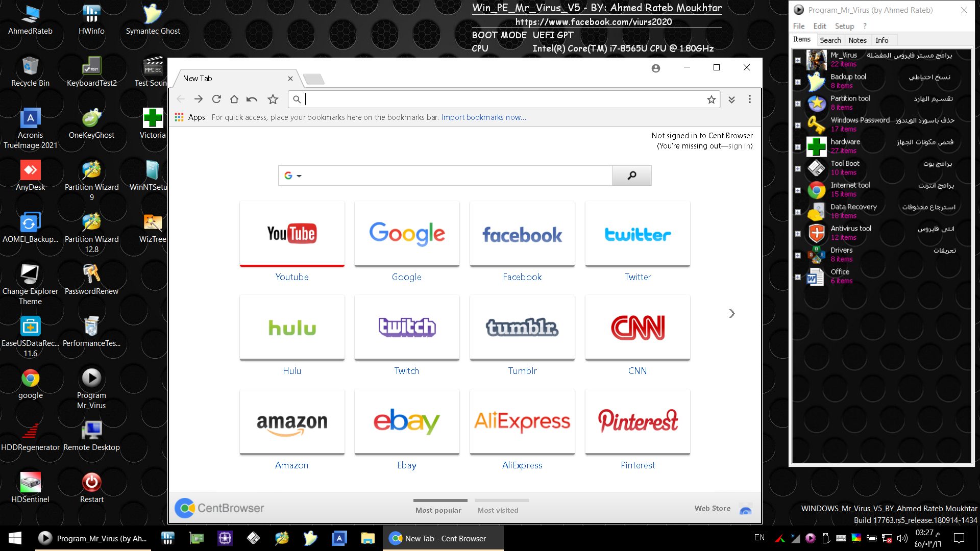
Task: Expand Data Recovery category
Action: coord(798,212)
